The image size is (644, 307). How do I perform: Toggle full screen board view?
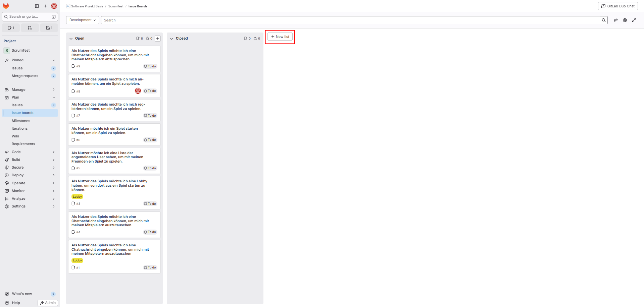(x=634, y=20)
